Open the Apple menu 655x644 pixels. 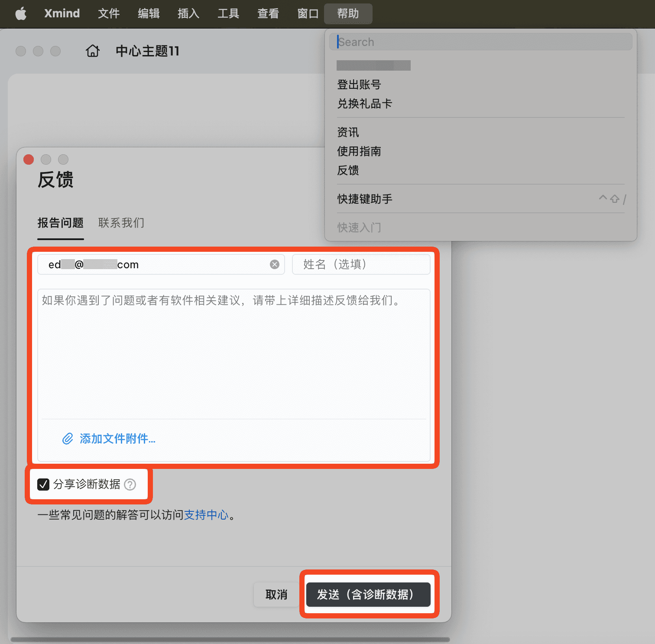21,14
